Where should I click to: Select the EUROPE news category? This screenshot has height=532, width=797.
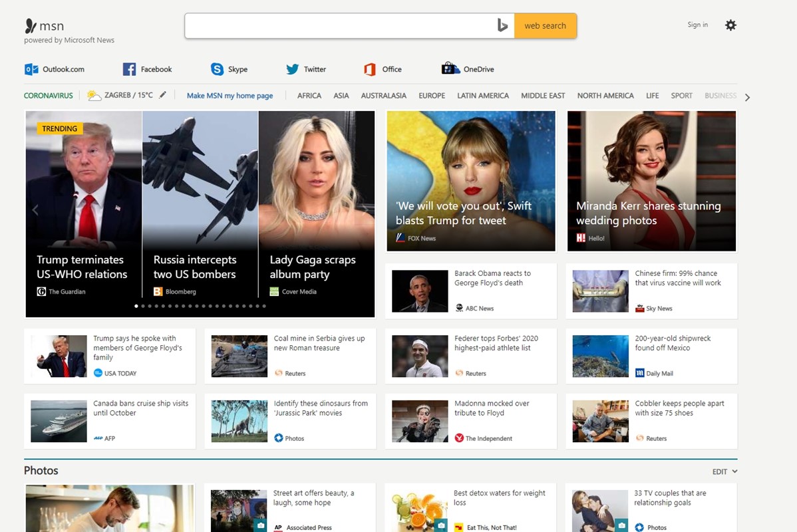[x=432, y=96]
